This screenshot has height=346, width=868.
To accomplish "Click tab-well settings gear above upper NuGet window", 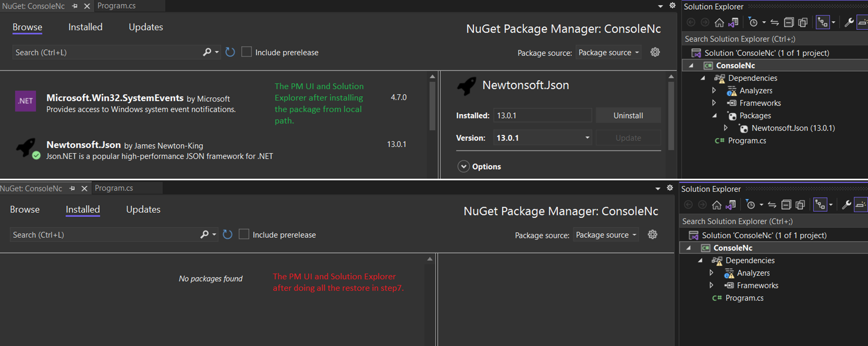I will (672, 5).
